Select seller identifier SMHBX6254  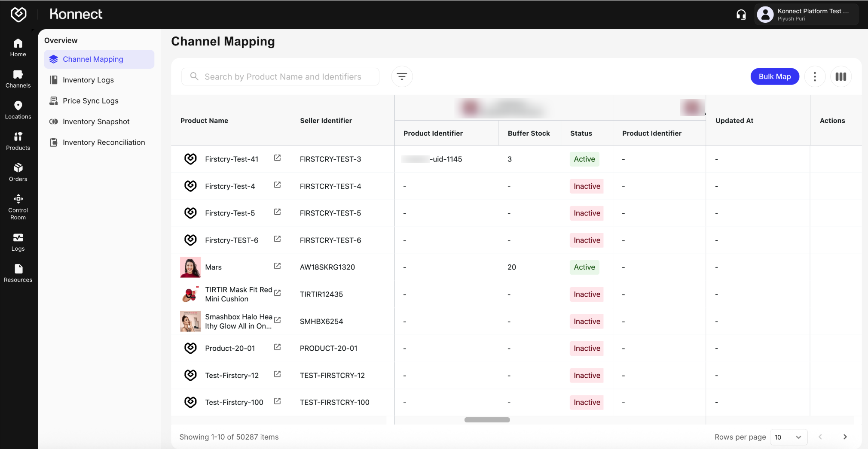(321, 322)
